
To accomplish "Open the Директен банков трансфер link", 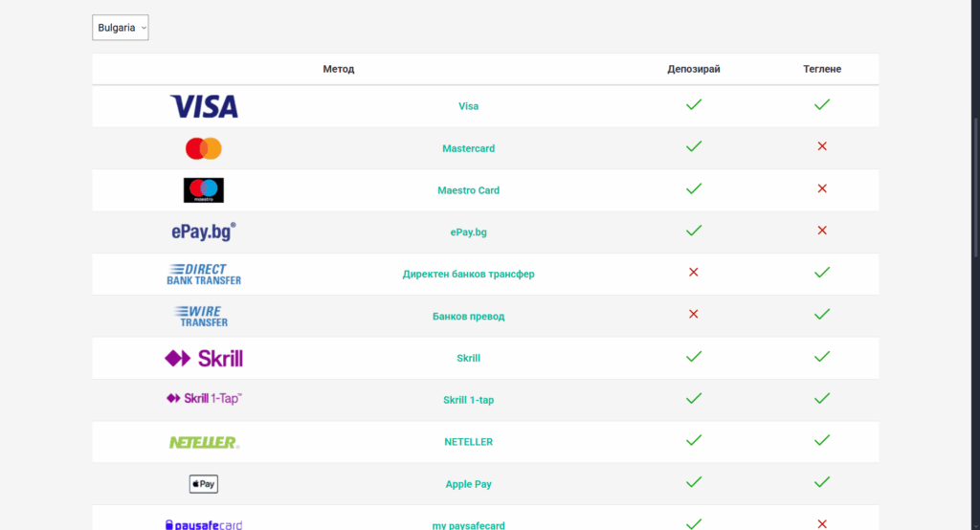I will coord(468,274).
